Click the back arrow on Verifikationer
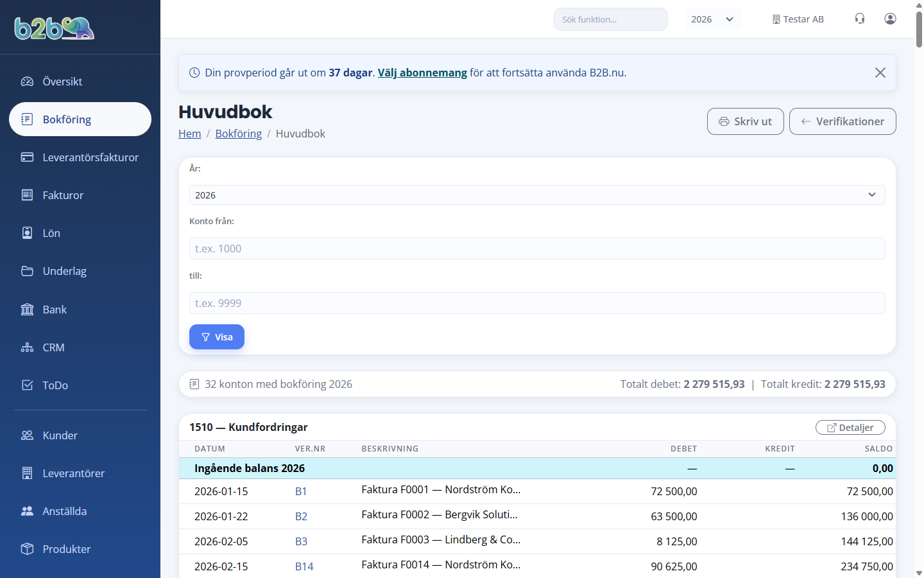 click(x=806, y=121)
